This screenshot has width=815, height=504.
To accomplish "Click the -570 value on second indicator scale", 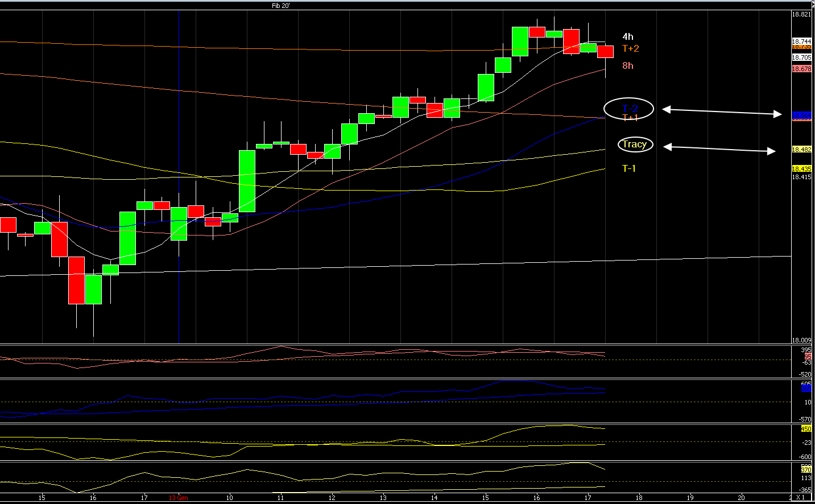I will click(805, 419).
